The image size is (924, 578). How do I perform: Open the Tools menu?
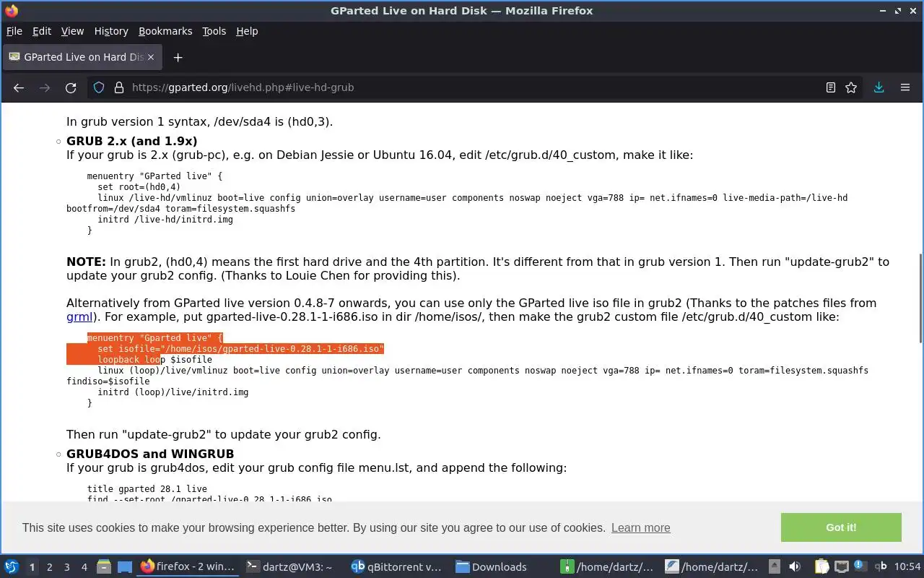[214, 31]
